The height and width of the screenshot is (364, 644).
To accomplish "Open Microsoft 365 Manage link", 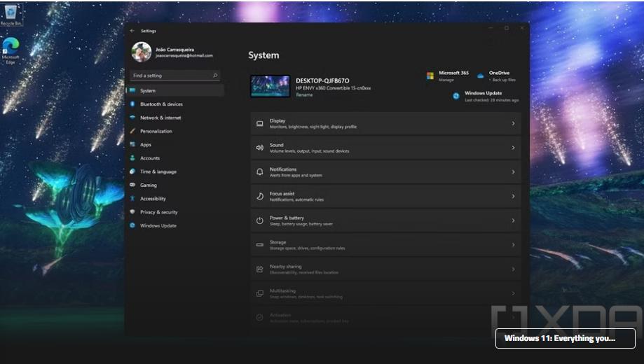I will tap(446, 80).
